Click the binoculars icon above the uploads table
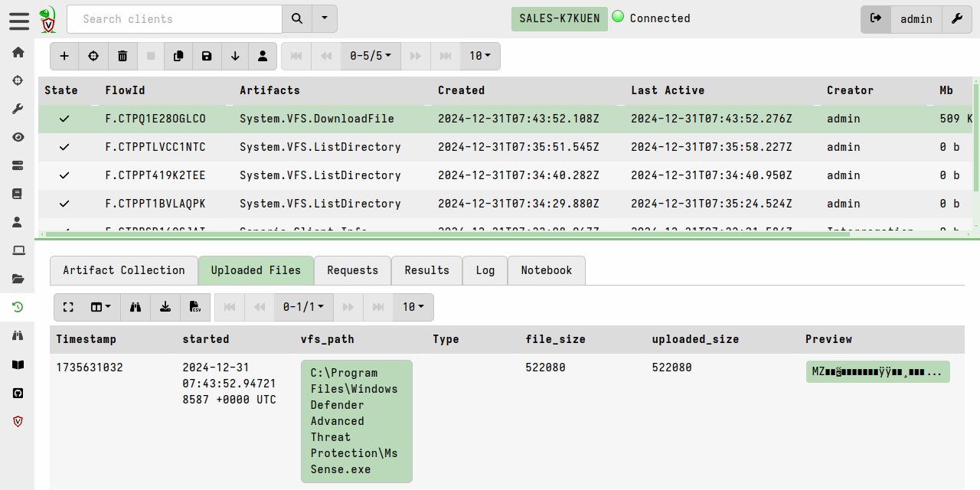 coord(136,307)
